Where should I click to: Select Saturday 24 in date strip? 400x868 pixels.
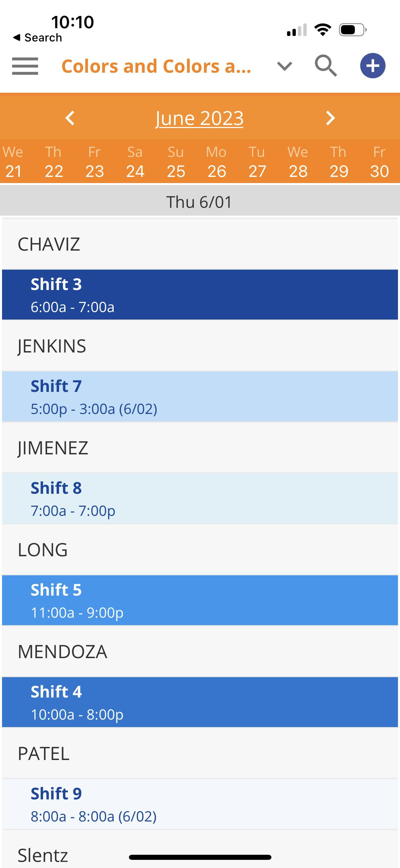pos(135,162)
